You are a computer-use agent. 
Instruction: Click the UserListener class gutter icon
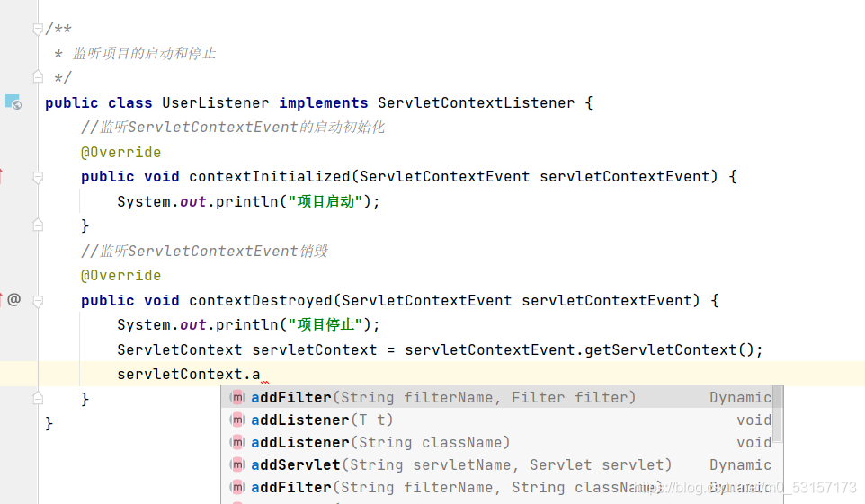pyautogui.click(x=13, y=102)
